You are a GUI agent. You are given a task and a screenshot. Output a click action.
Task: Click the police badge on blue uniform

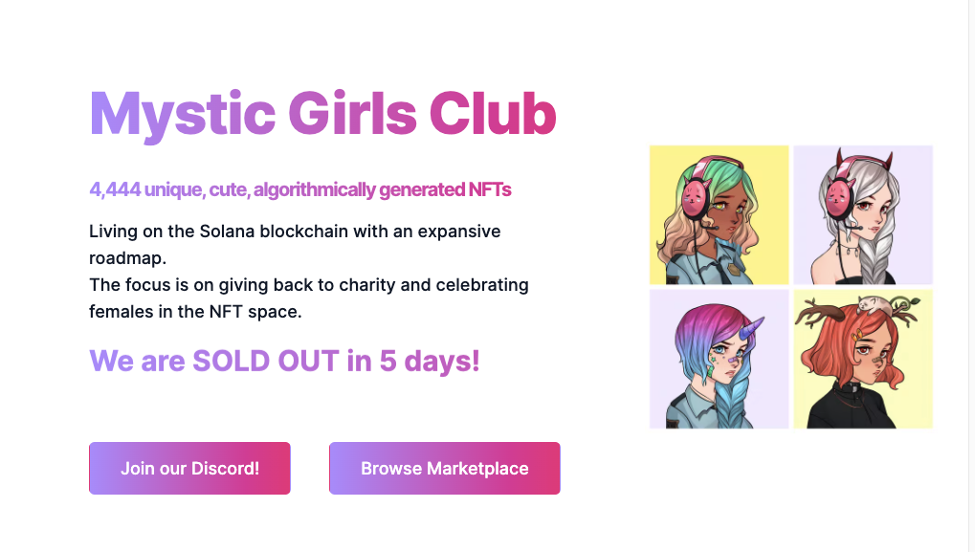732,267
